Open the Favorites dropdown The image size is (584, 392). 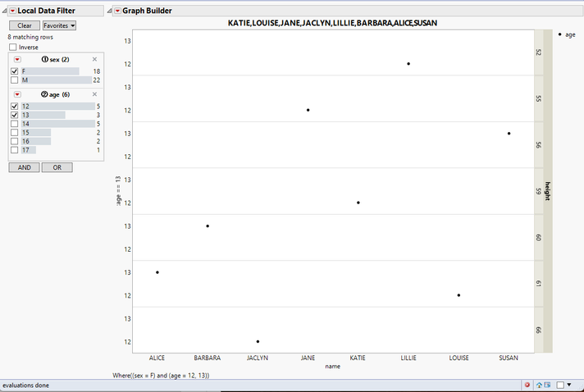click(60, 25)
